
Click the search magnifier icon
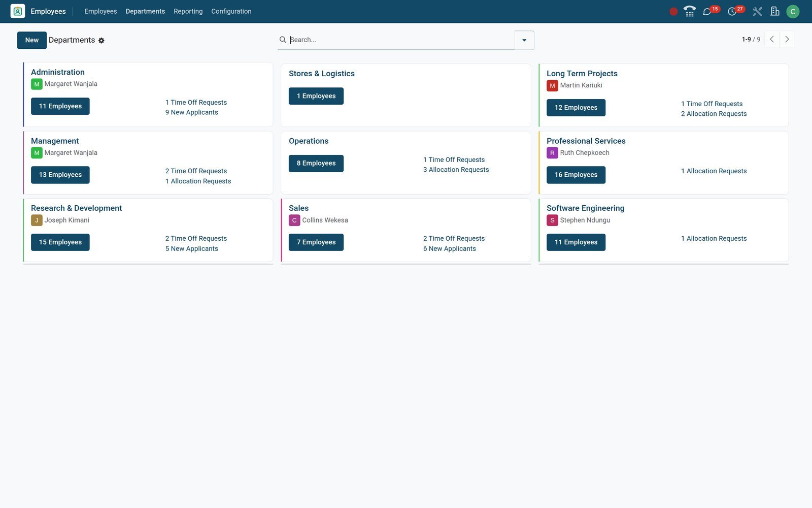click(x=283, y=40)
